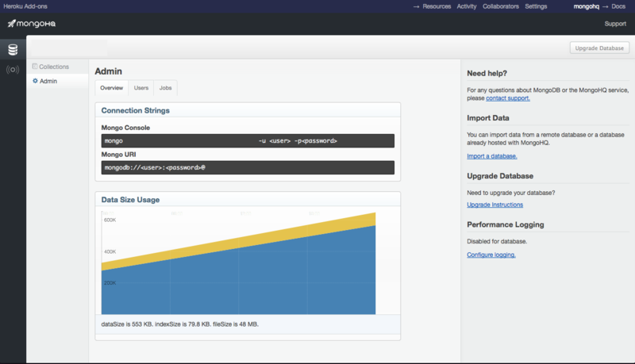Click the Admin gear icon
Image resolution: width=635 pixels, height=364 pixels.
click(35, 81)
